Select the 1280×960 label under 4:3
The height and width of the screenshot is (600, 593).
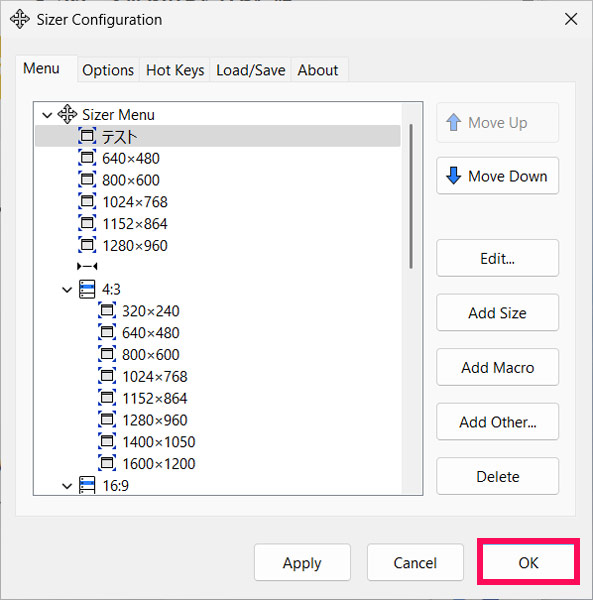pos(155,421)
